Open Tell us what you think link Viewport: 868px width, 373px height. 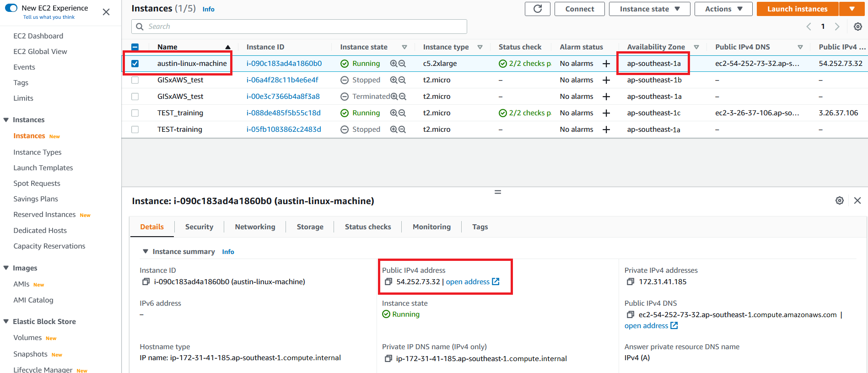[49, 17]
